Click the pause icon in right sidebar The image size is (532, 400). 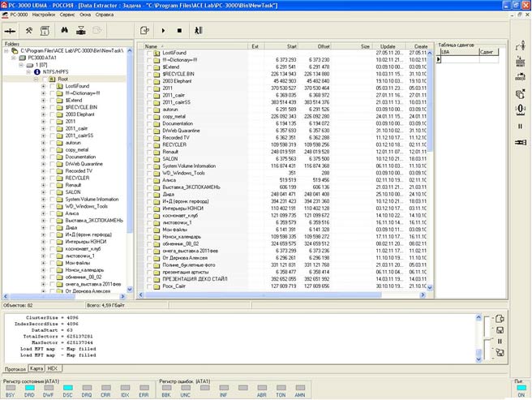pos(520,127)
